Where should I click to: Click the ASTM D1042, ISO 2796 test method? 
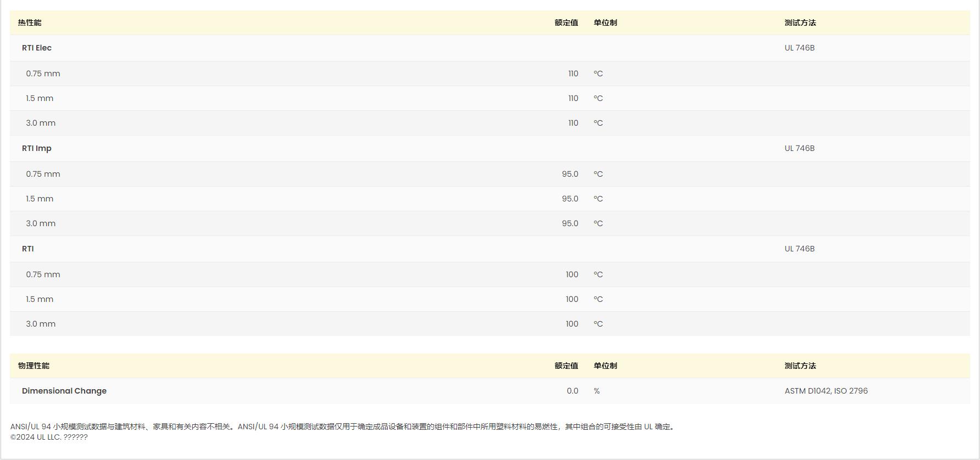coord(826,391)
